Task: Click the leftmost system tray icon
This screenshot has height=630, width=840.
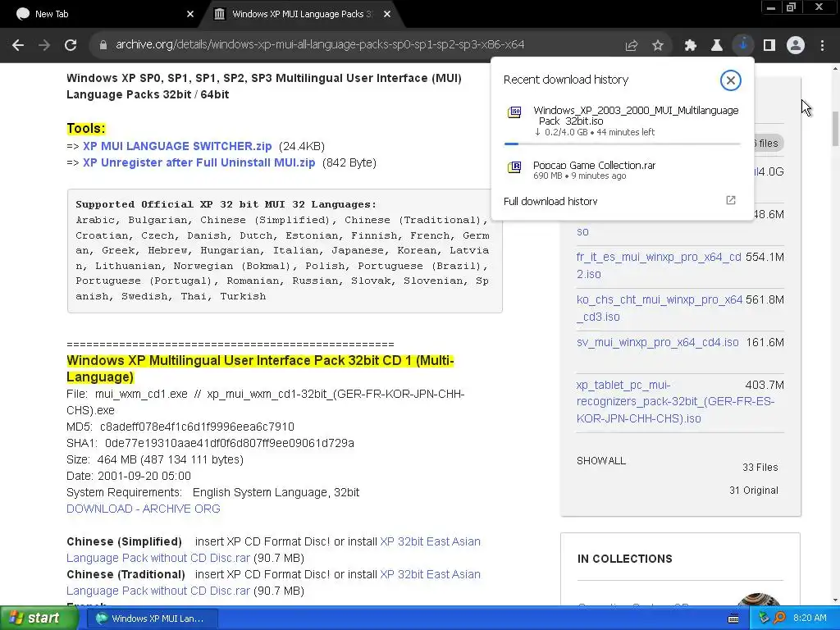Action: point(765,619)
